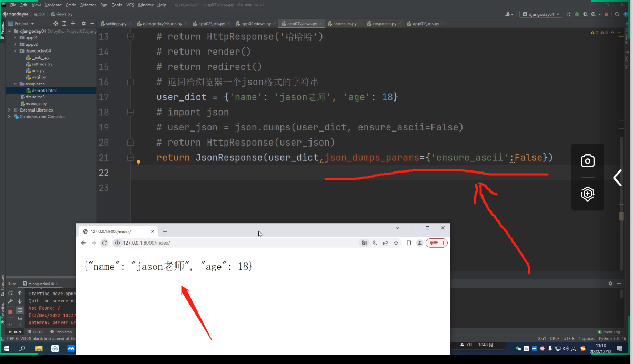Reload the page in Chrome window
This screenshot has width=633, height=364.
click(104, 243)
